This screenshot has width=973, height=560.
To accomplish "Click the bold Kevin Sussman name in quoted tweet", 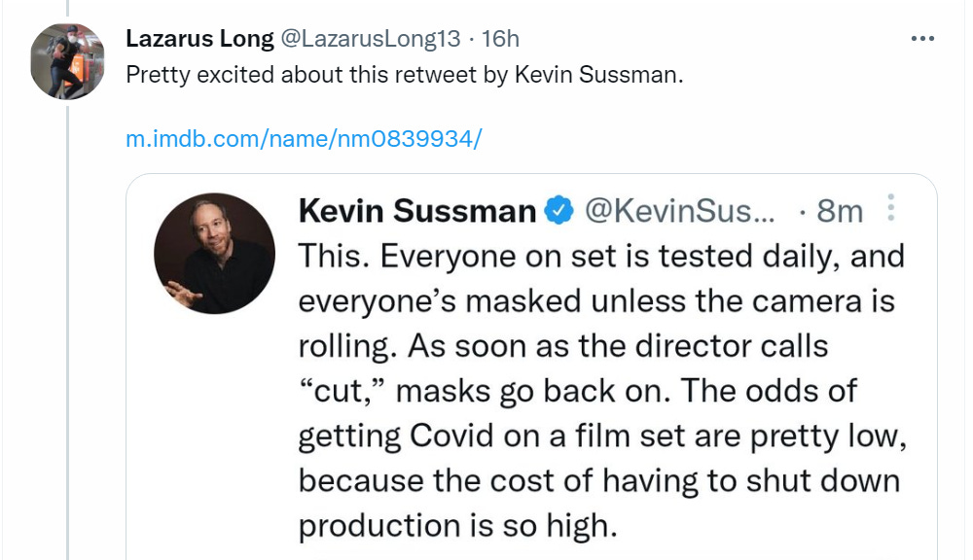I will click(x=416, y=211).
